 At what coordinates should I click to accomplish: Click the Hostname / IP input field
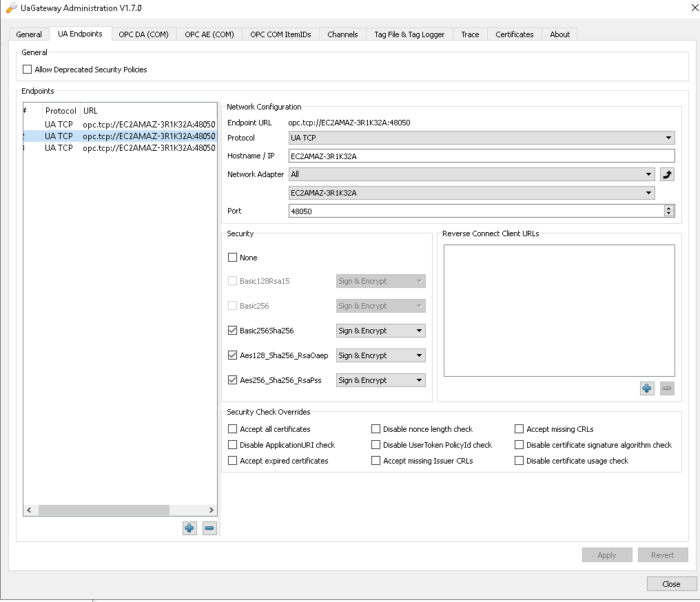[481, 156]
